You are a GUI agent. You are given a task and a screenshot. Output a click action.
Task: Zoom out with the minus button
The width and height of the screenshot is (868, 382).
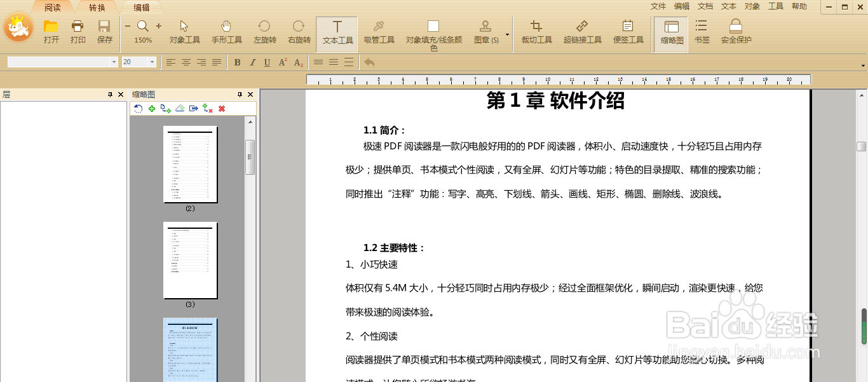click(128, 26)
